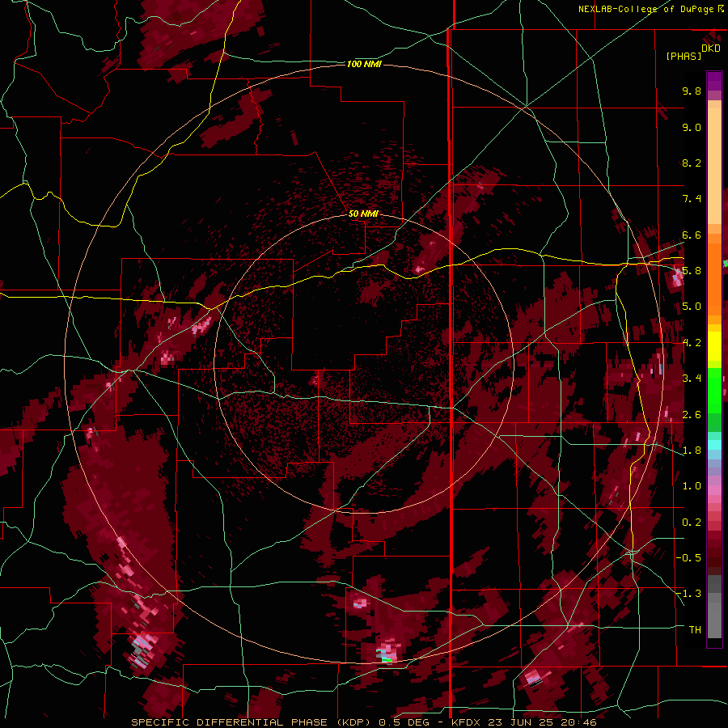Click the purple top segment of color bar
This screenshot has width=728, height=728.
point(714,81)
